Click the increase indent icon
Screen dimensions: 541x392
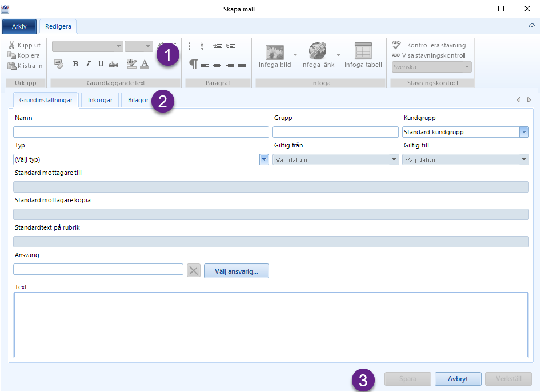pyautogui.click(x=230, y=46)
